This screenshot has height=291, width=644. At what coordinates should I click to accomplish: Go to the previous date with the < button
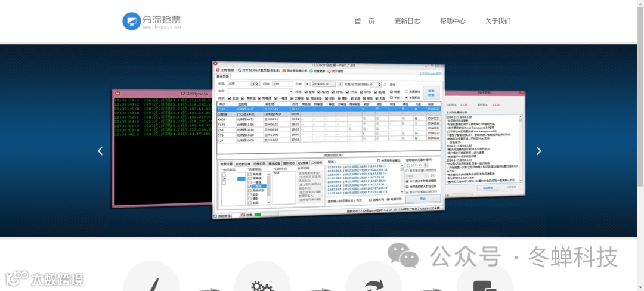pos(308,84)
